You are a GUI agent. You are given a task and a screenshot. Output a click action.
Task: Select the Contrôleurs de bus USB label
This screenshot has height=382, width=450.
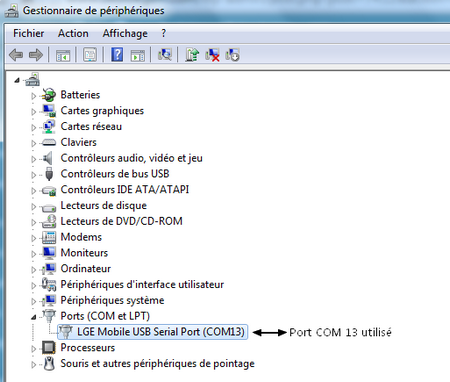click(x=115, y=174)
